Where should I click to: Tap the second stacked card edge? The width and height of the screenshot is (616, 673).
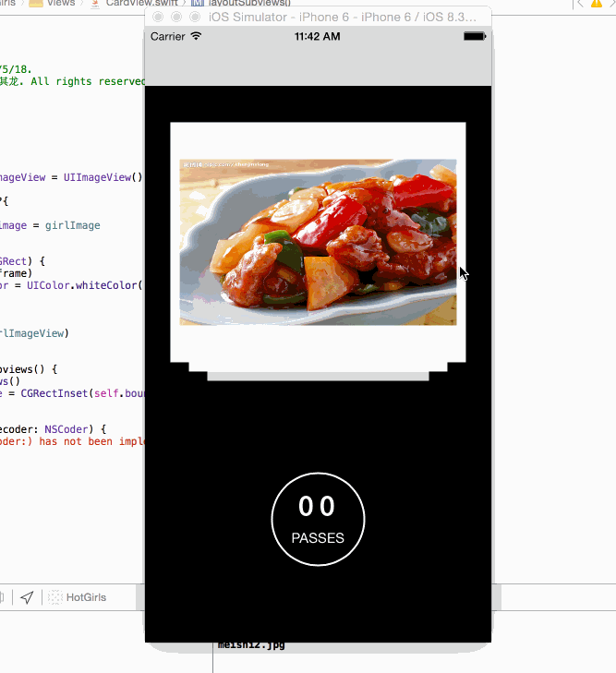pyautogui.click(x=318, y=367)
